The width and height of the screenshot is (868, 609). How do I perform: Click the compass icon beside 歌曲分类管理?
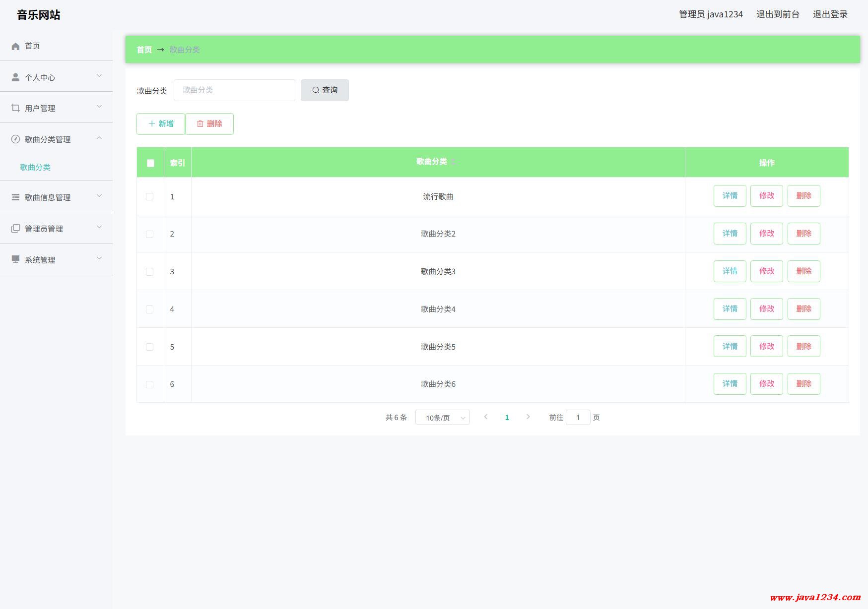pos(15,139)
